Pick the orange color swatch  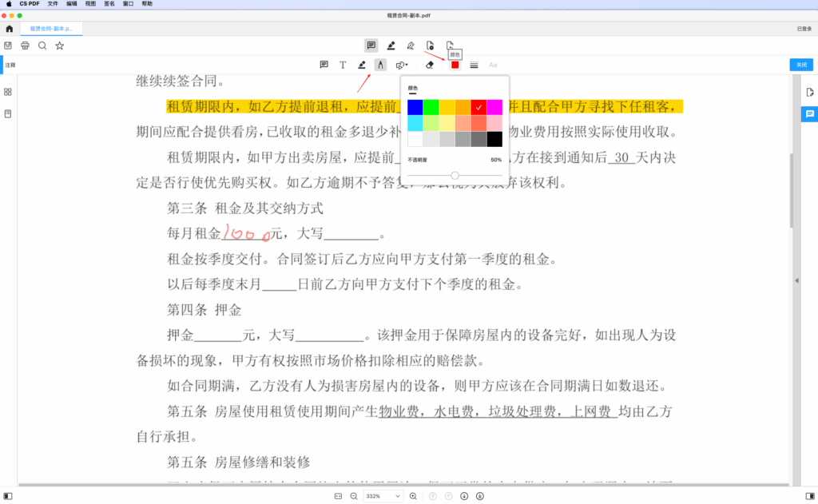pos(463,108)
